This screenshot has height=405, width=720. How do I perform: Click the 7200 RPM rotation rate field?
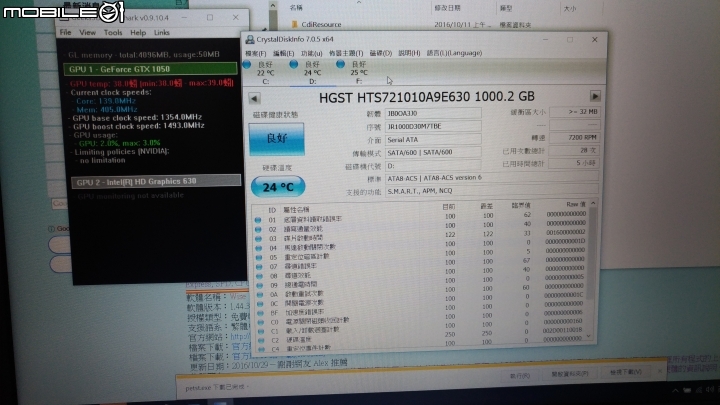pos(574,137)
